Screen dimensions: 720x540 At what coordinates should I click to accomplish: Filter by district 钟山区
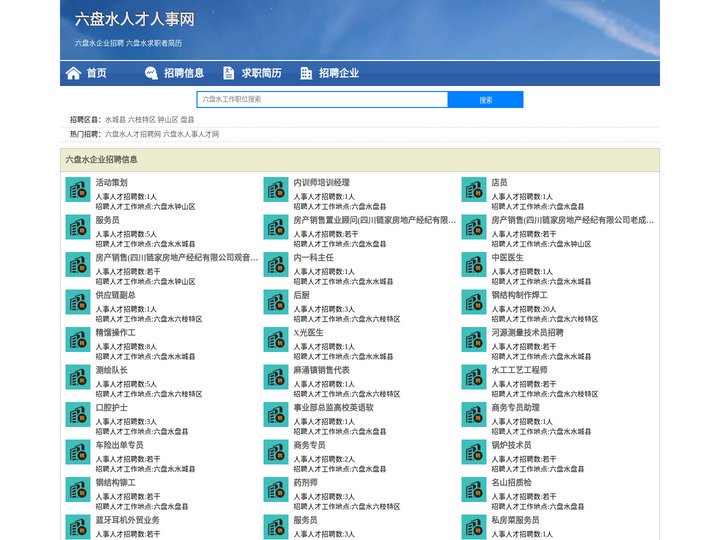pyautogui.click(x=168, y=119)
